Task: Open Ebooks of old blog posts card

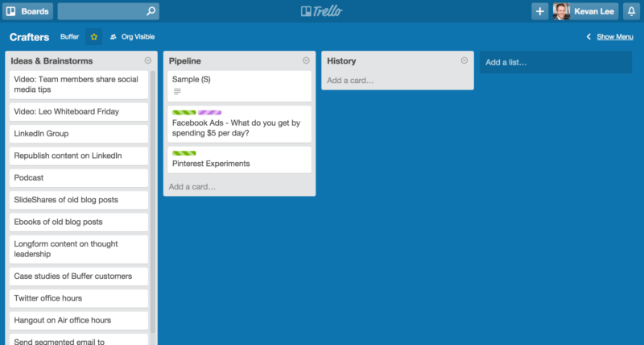Action: pos(79,222)
